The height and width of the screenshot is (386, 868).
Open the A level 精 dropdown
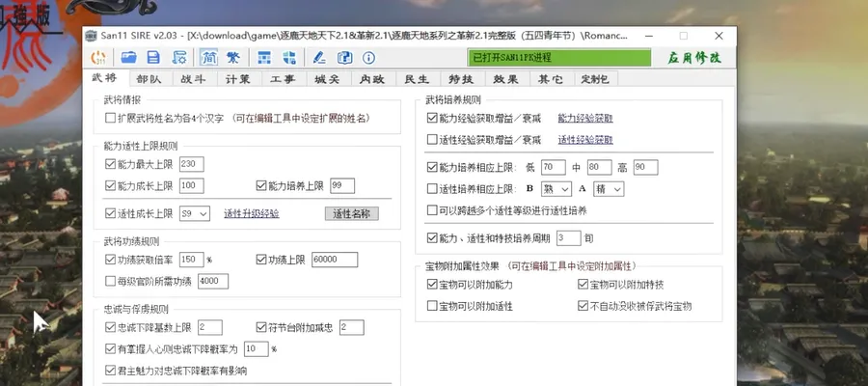[609, 189]
